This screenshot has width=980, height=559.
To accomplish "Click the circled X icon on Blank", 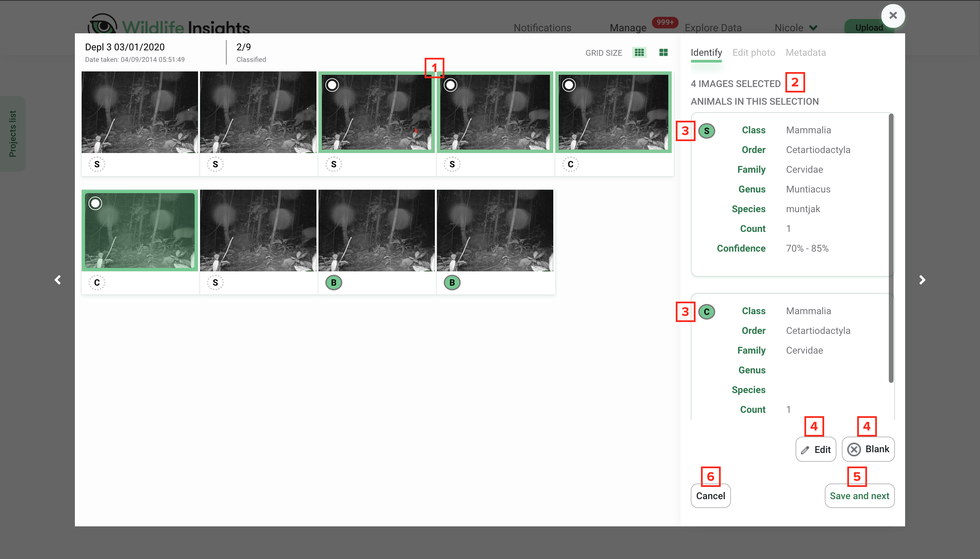I will (x=854, y=450).
